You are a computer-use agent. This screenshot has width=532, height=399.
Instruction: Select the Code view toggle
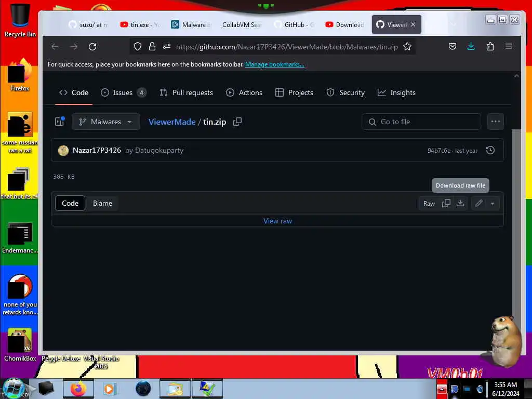tap(70, 203)
